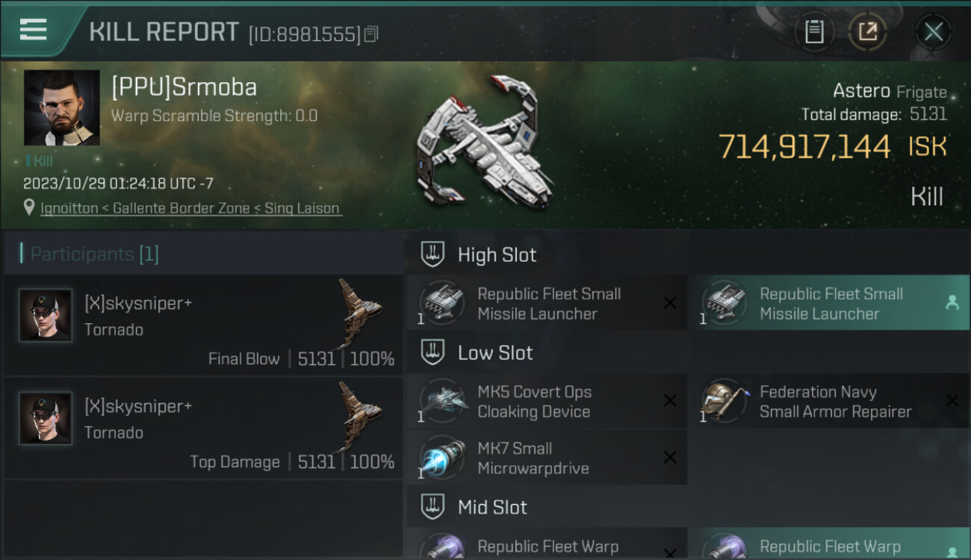Select skysniper+ Top Damage entry
Image resolution: width=971 pixels, height=560 pixels.
(x=203, y=428)
